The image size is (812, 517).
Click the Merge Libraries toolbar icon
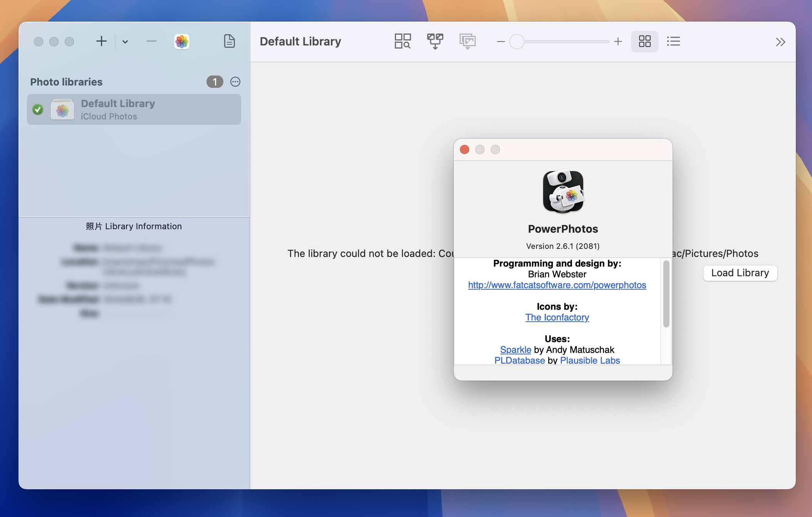[435, 41]
